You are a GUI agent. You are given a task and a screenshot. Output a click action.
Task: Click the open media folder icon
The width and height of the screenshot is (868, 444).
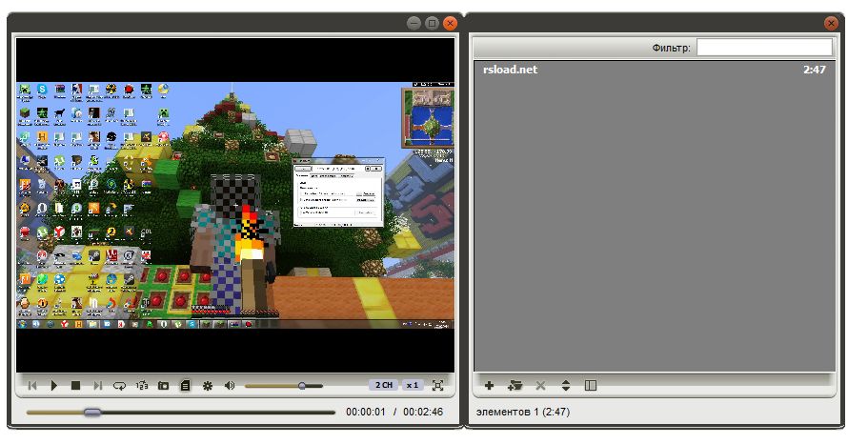163,385
